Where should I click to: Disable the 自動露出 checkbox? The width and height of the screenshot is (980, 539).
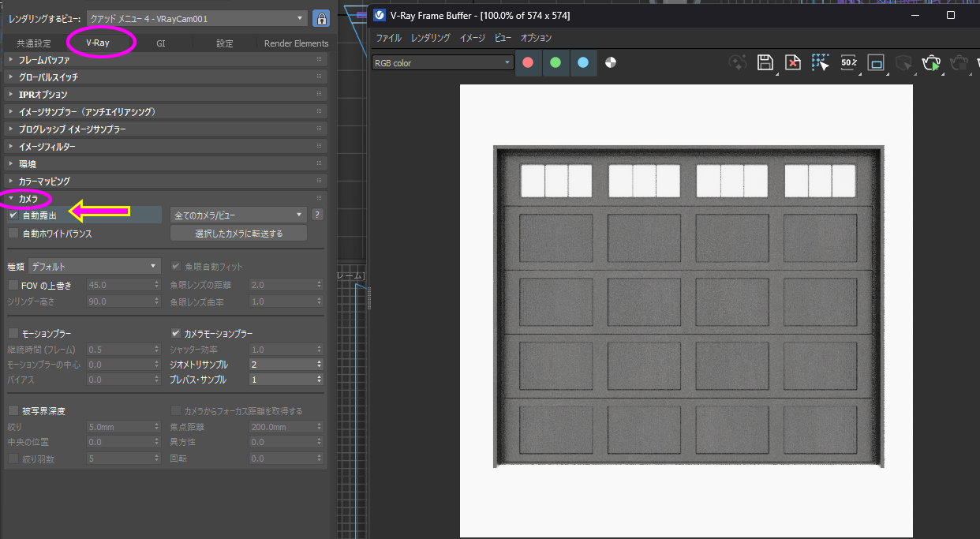13,215
